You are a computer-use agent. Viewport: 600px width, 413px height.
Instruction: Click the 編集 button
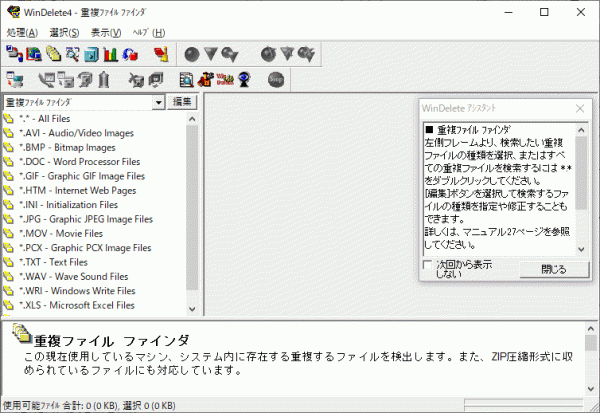(x=183, y=102)
